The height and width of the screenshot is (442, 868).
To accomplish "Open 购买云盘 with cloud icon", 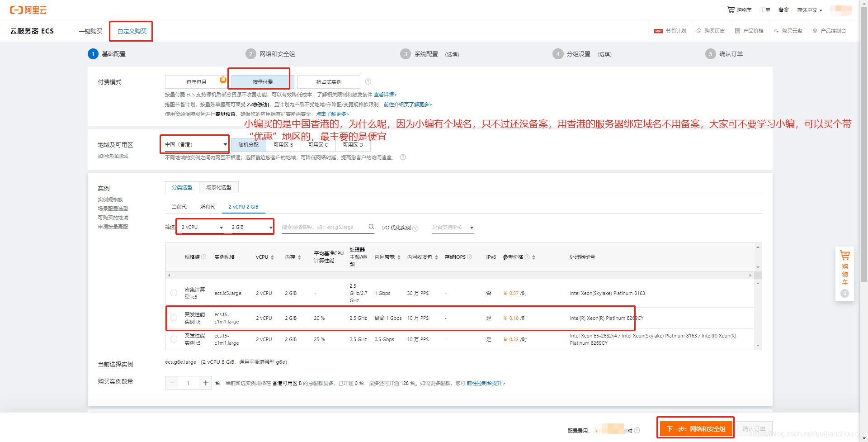I will tap(788, 31).
